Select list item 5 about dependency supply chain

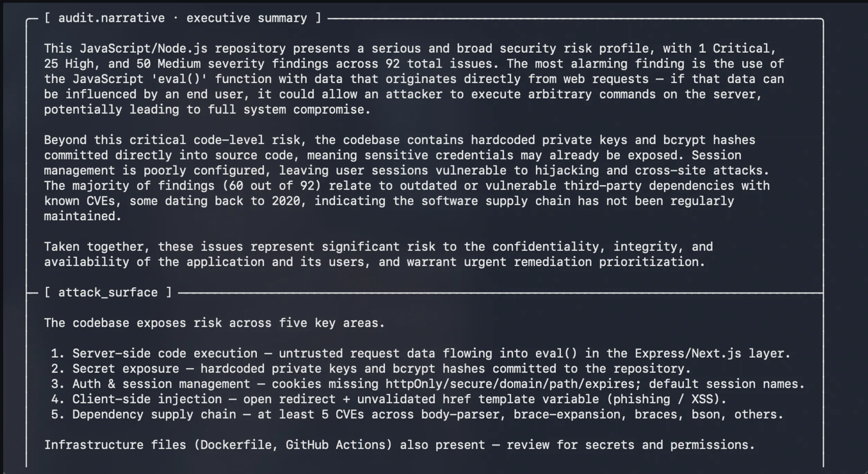pyautogui.click(x=417, y=414)
